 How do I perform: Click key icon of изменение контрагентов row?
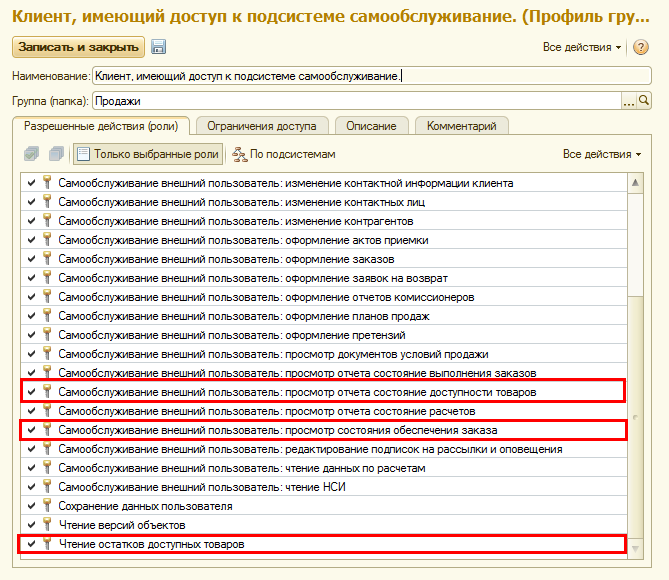click(x=47, y=221)
